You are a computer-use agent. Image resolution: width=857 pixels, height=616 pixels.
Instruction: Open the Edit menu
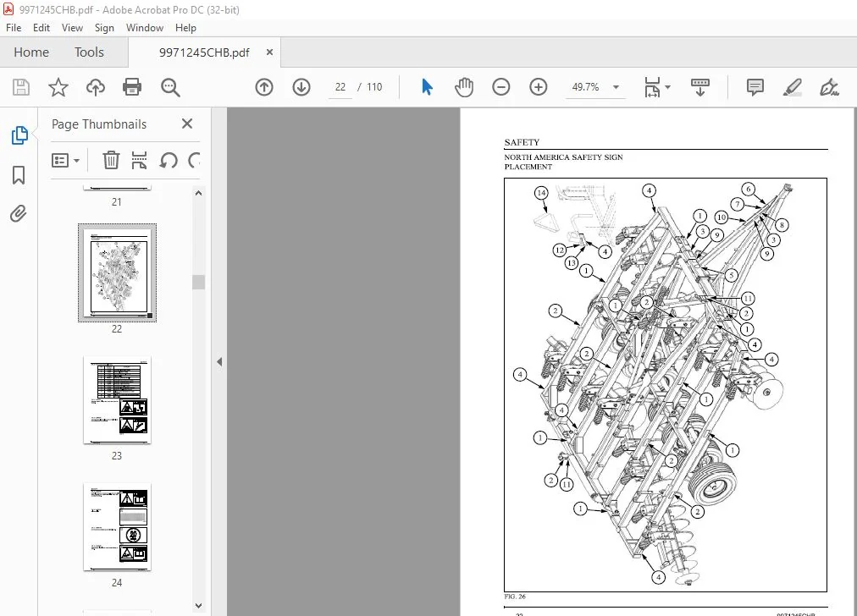tap(41, 28)
